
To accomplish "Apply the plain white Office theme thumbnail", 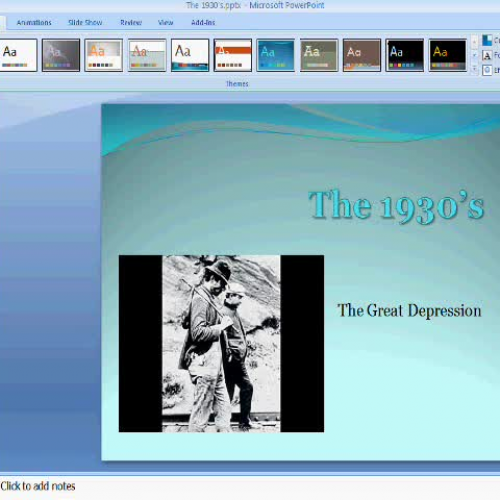I will [x=18, y=55].
